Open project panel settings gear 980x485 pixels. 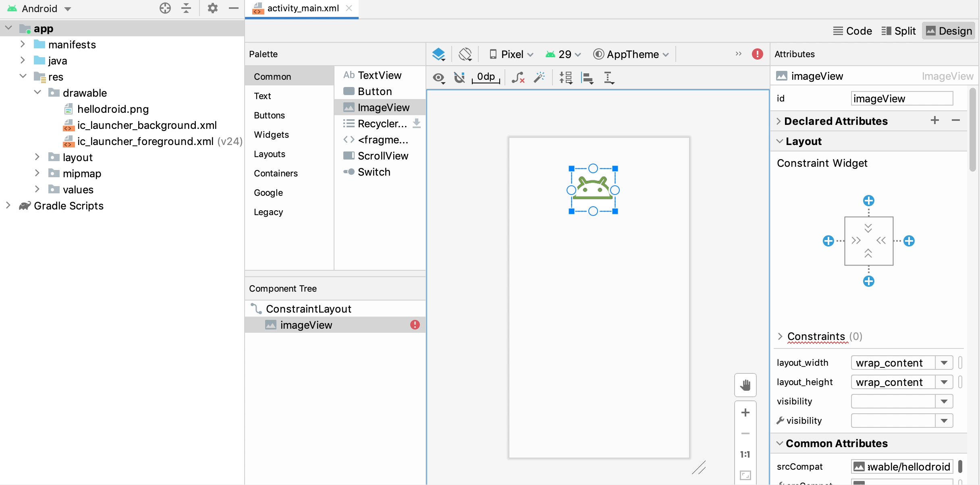[x=213, y=8]
